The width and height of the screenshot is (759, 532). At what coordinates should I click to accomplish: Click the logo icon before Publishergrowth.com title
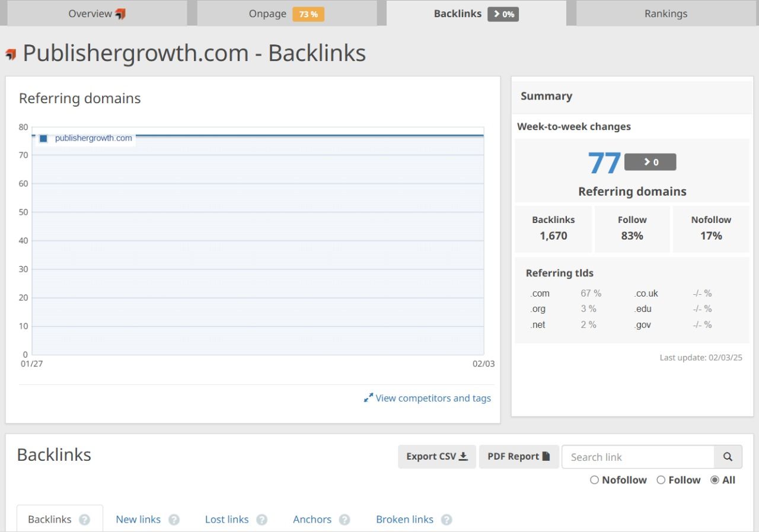(11, 55)
